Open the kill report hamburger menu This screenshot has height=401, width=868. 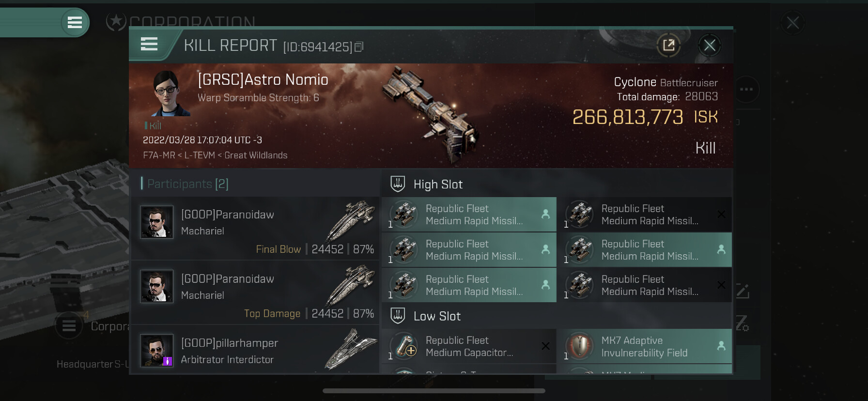pos(149,45)
